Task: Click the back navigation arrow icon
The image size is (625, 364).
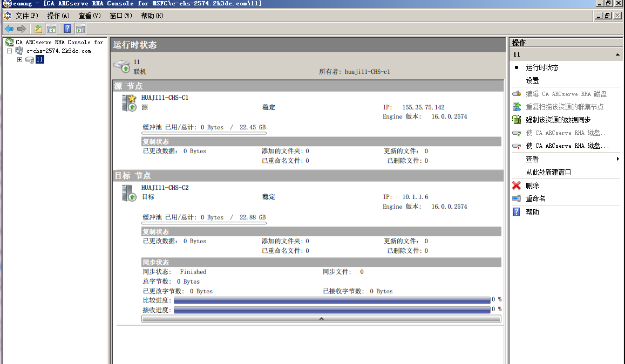Action: (x=9, y=29)
